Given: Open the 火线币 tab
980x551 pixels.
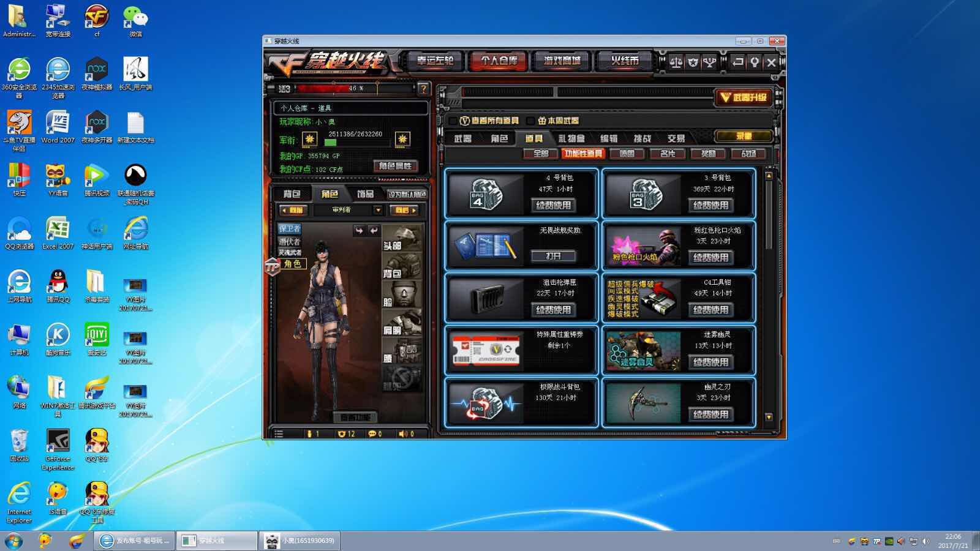Looking at the screenshot, I should 625,61.
